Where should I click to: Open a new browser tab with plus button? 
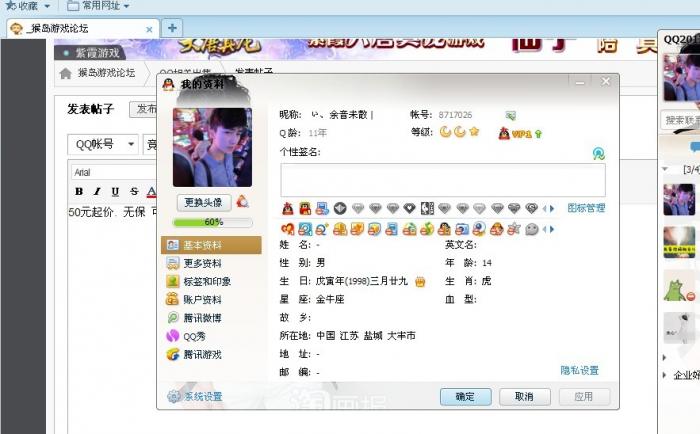coord(172,28)
